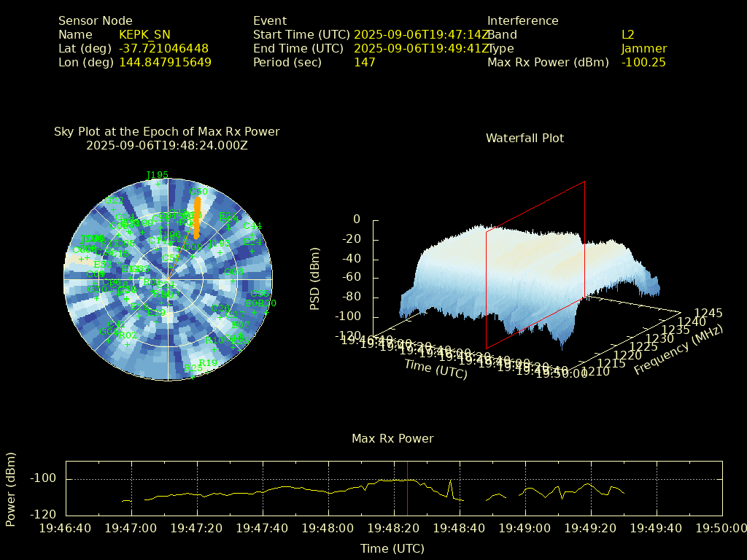This screenshot has width=747, height=560.
Task: Click the orange interference track in sky plot
Action: point(196,219)
